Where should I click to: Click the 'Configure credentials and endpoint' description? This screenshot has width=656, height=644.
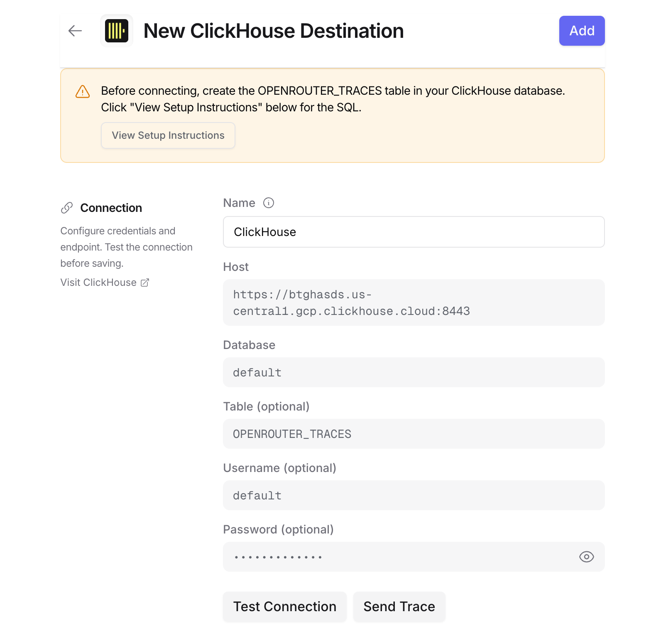pos(126,247)
